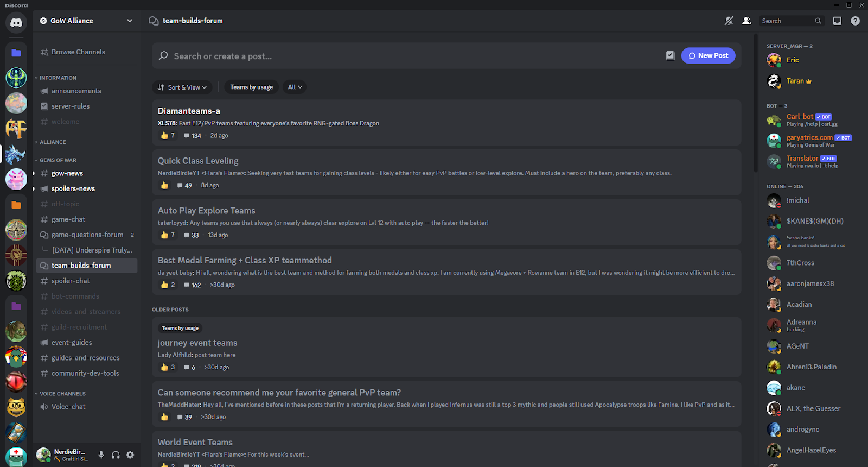Click the Browse Channels icon

pyautogui.click(x=44, y=52)
